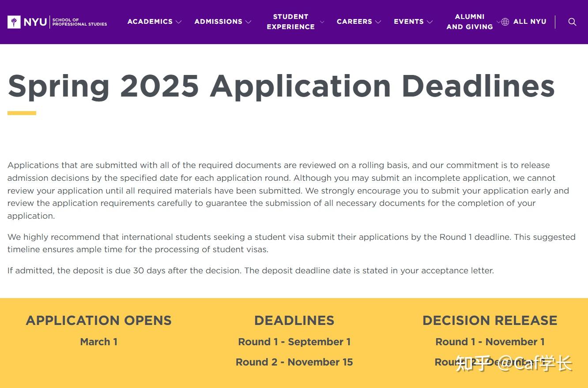
Task: Open the EVENTS dropdown chevron
Action: point(430,22)
